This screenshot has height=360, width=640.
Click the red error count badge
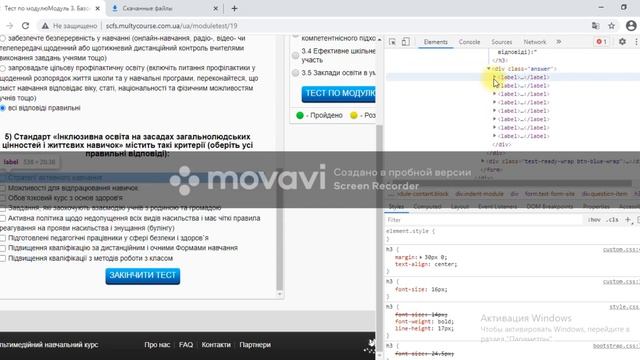pyautogui.click(x=601, y=42)
